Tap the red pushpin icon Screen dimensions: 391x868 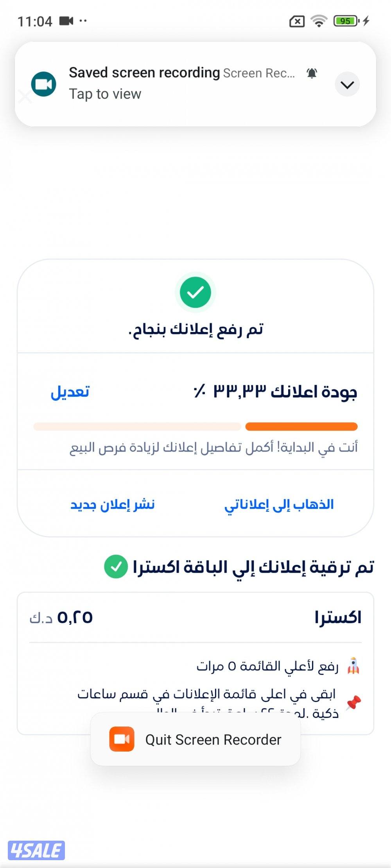tap(353, 702)
